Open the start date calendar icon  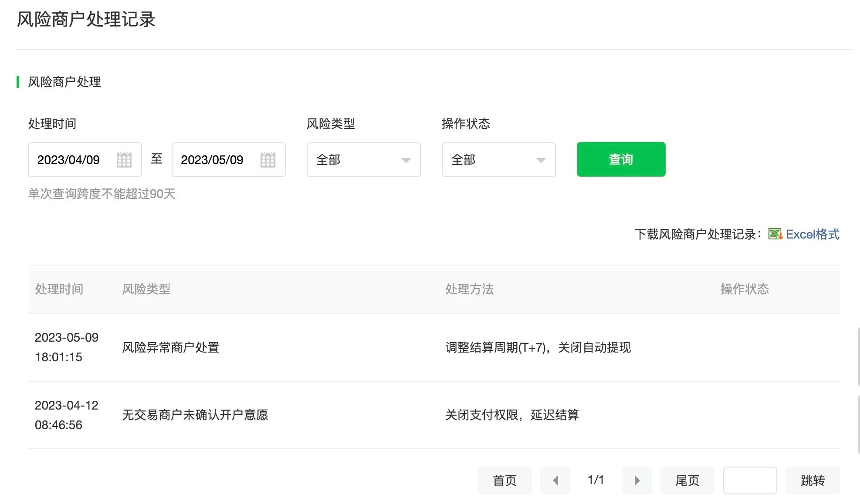pyautogui.click(x=124, y=160)
